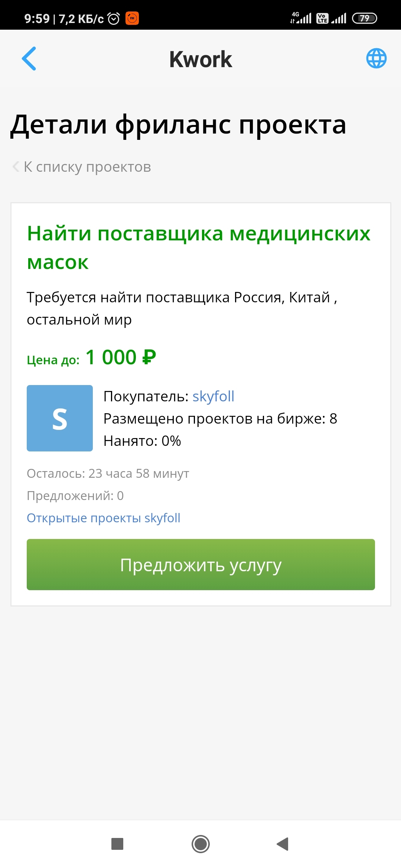Screen dimensions: 401x868
Task: Tap the "Детали фриланс проекта" page heading
Action: [x=178, y=125]
